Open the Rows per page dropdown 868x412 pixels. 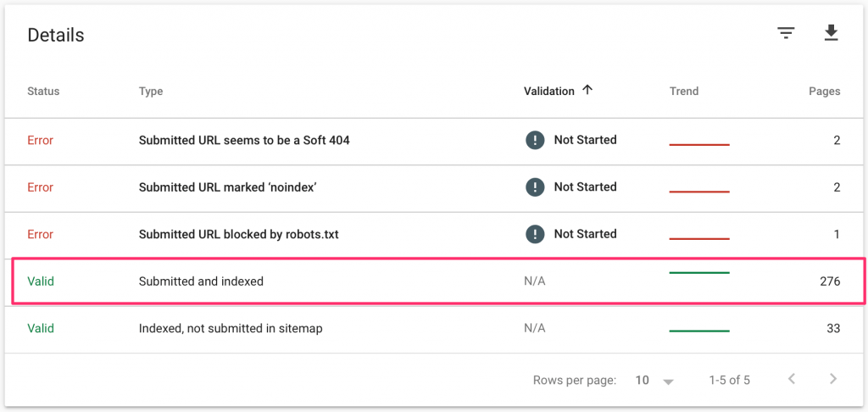point(654,381)
